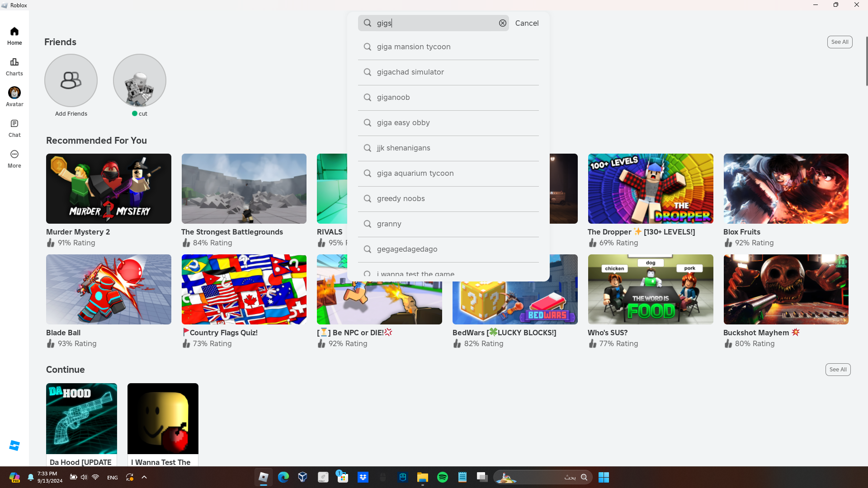Open the notifications bell icon
Screen dimensions: 868x488
pyautogui.click(x=31, y=477)
